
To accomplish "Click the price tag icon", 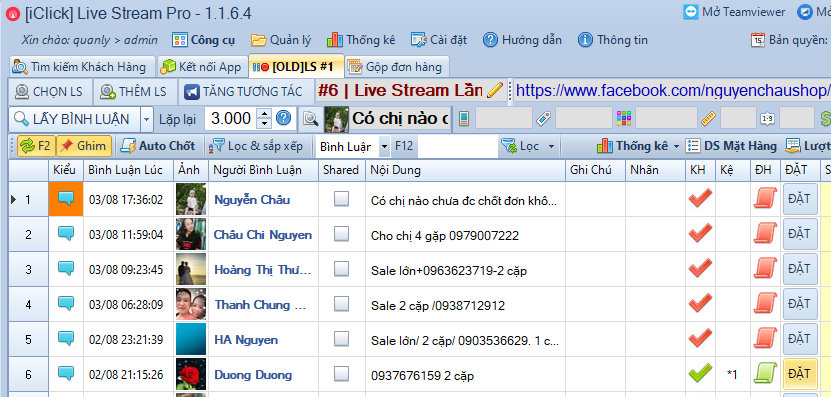I will coord(543,118).
